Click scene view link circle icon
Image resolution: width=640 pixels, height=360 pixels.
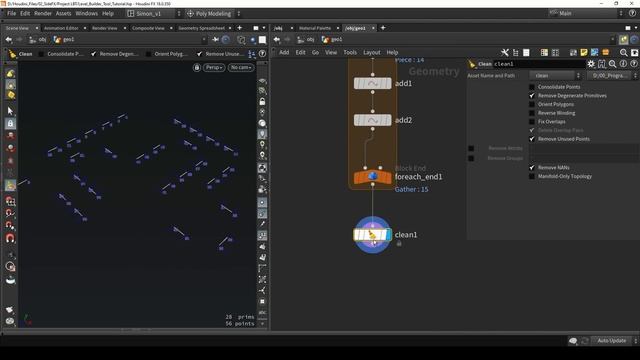coord(226,40)
